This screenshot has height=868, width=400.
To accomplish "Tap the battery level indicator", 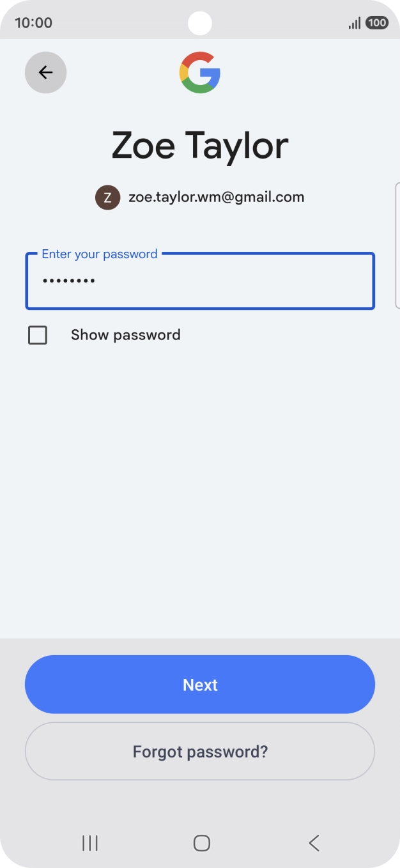I will click(x=377, y=23).
